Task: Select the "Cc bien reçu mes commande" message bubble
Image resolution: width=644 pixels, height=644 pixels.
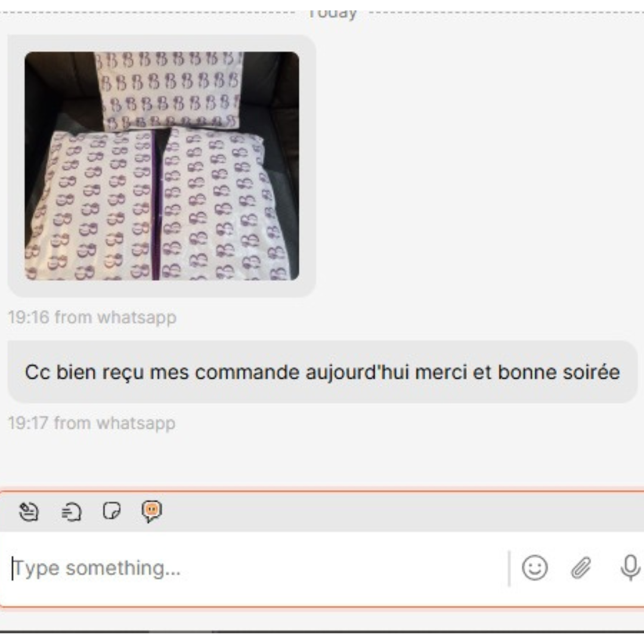Action: (x=323, y=372)
